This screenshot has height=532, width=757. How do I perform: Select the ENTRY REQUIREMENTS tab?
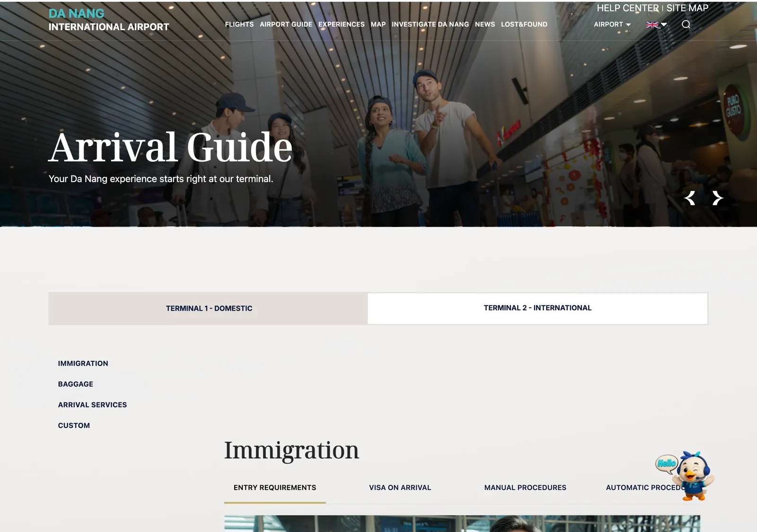point(275,488)
